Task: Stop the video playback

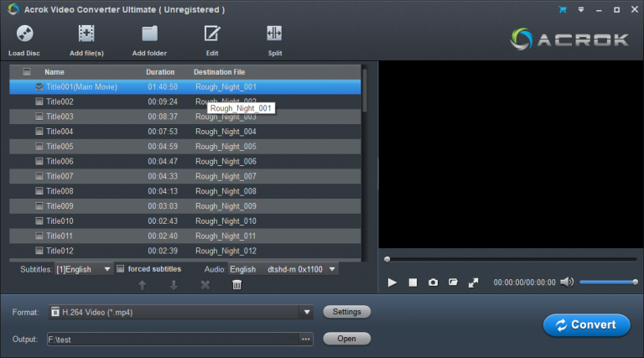Action: [413, 283]
